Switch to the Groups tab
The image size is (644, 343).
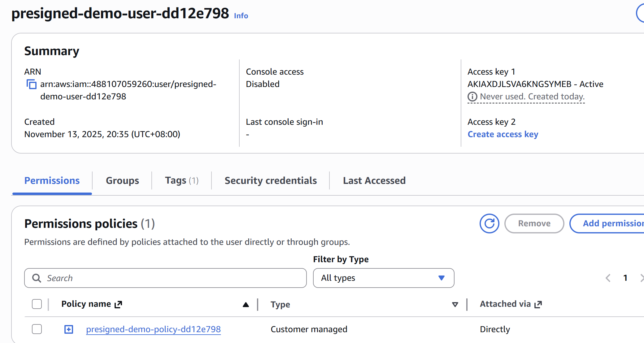click(122, 180)
